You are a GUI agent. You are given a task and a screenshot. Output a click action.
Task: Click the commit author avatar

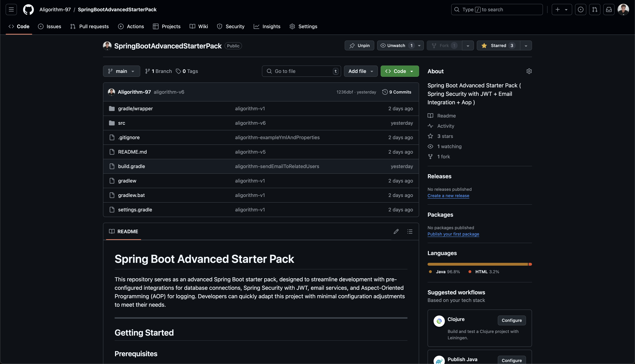(111, 92)
